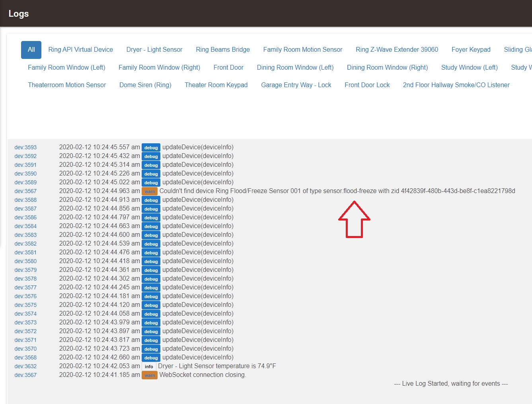The image size is (532, 404).
Task: Select the All logs filter tab
Action: [x=31, y=50]
